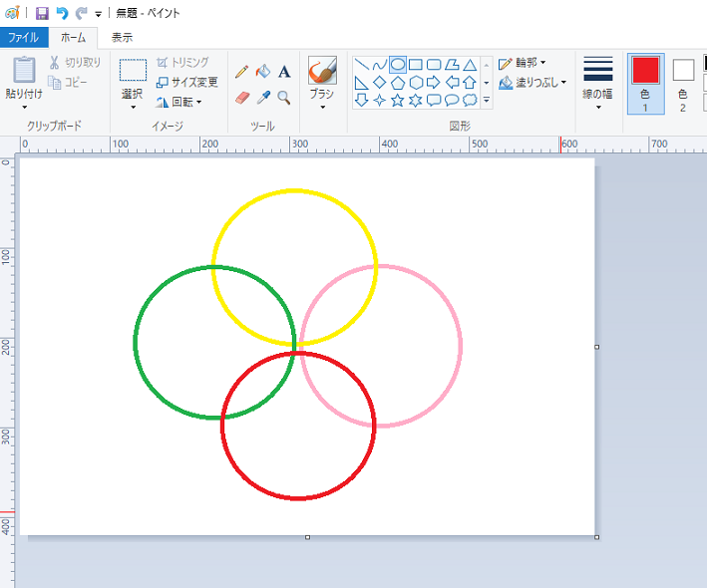Open the 輪郭 outline dropdown

[x=523, y=63]
